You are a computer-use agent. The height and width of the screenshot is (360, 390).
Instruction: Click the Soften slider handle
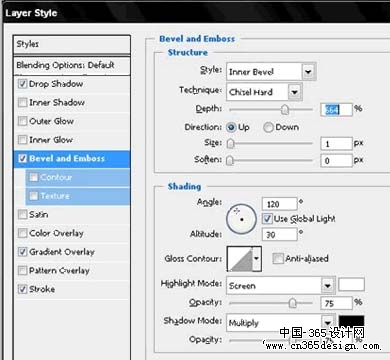coord(230,161)
